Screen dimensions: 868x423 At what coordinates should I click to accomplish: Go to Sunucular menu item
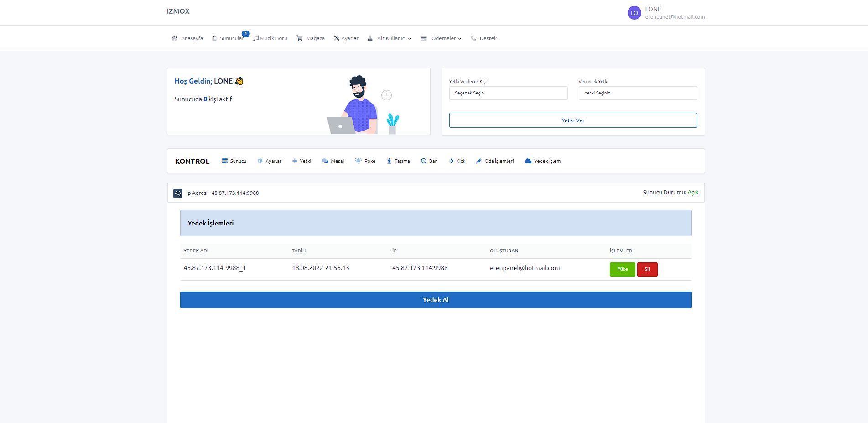click(231, 38)
